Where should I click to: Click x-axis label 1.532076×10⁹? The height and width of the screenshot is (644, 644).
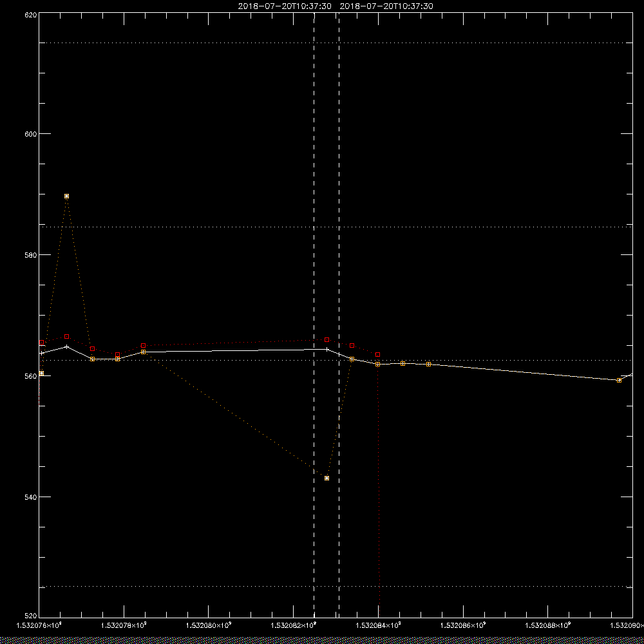tap(39, 625)
